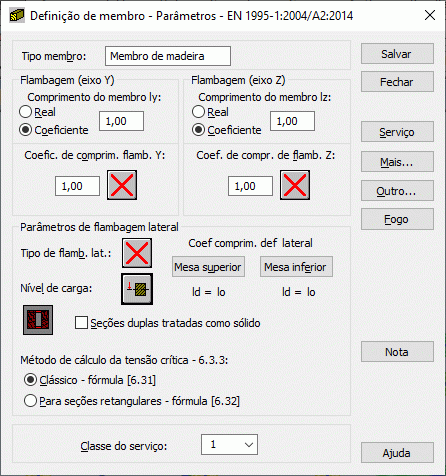Open the Fogo settings
446x476 pixels.
(x=397, y=219)
